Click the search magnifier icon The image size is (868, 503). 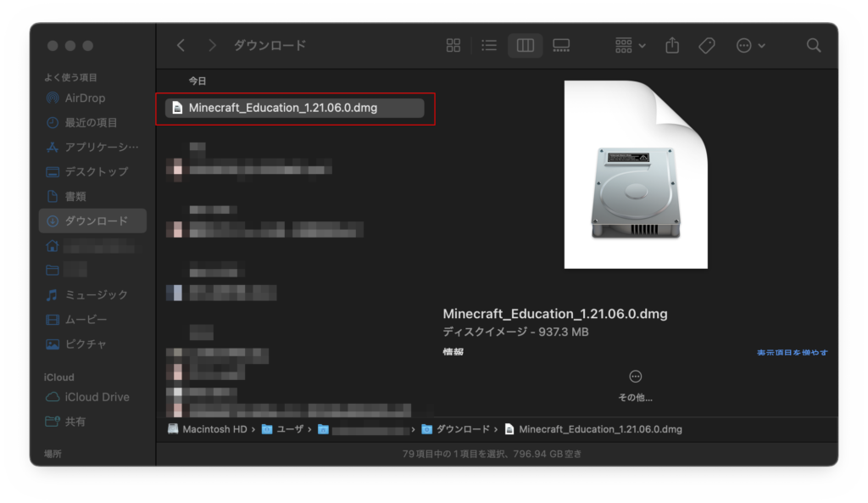pos(814,46)
